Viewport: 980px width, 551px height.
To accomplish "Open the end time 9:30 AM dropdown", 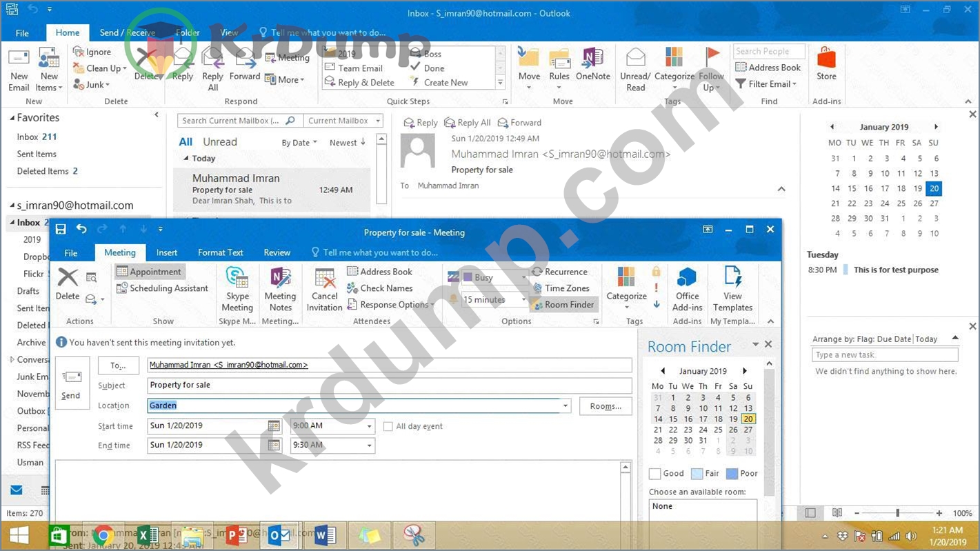I will pos(369,445).
